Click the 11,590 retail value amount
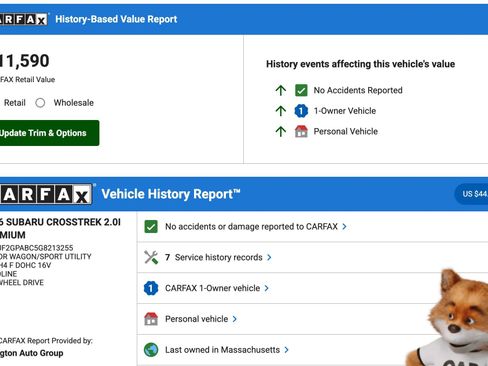 25,61
